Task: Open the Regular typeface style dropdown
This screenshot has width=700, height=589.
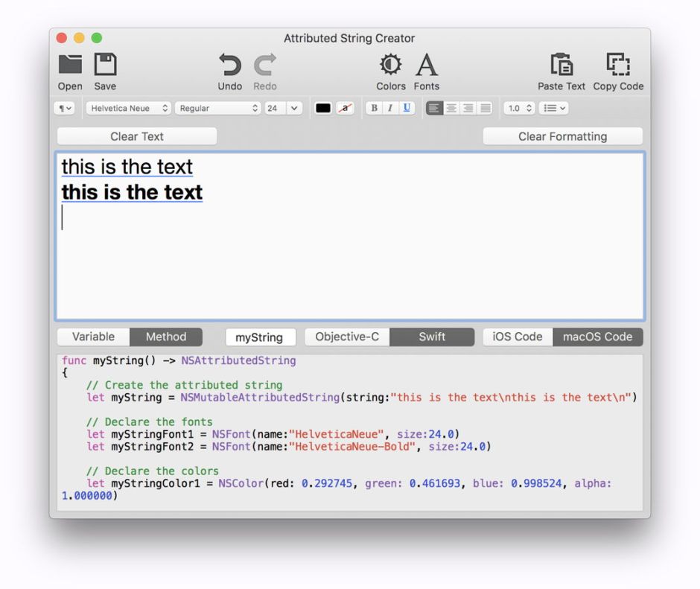Action: click(218, 108)
